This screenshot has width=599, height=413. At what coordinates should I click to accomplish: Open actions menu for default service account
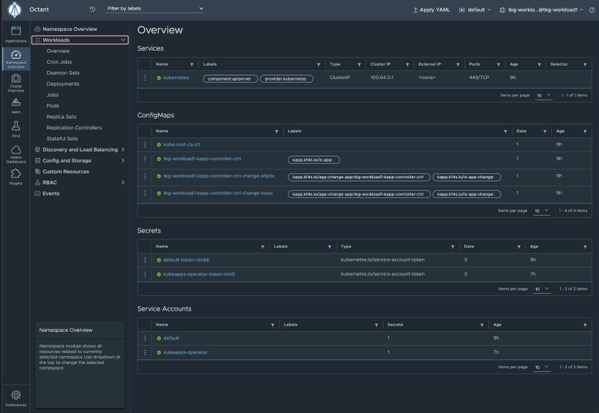[145, 338]
